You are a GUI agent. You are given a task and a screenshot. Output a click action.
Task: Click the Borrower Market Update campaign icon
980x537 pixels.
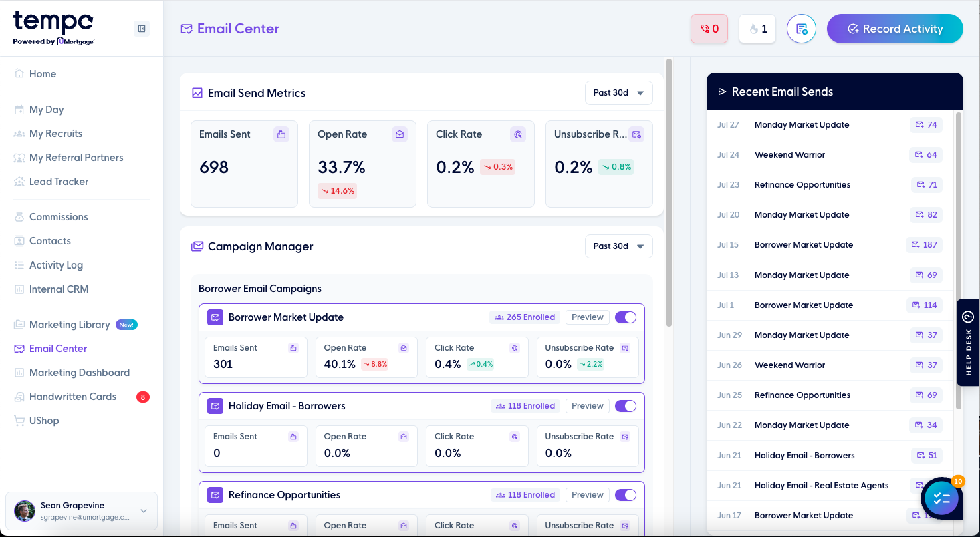[215, 317]
